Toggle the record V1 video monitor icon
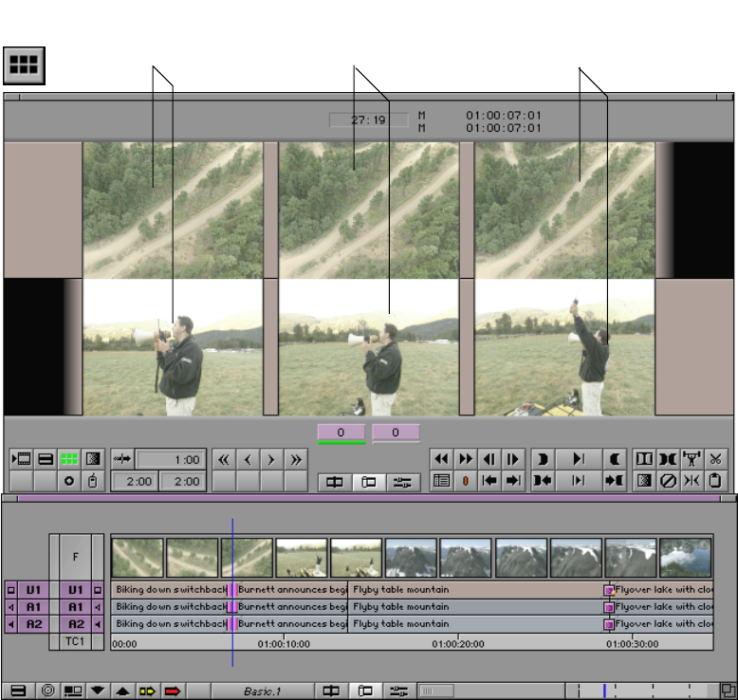 pos(98,590)
